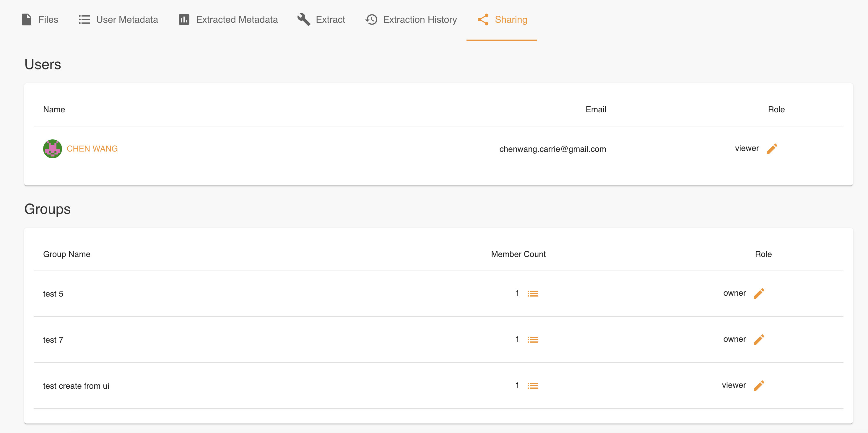The width and height of the screenshot is (868, 433).
Task: Click the share icon in Sharing tab
Action: [483, 19]
